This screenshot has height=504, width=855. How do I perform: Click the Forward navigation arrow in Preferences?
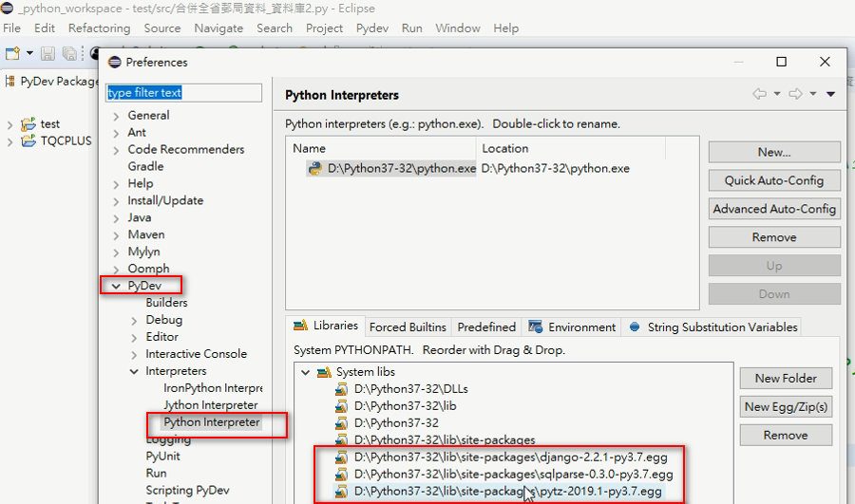click(795, 94)
